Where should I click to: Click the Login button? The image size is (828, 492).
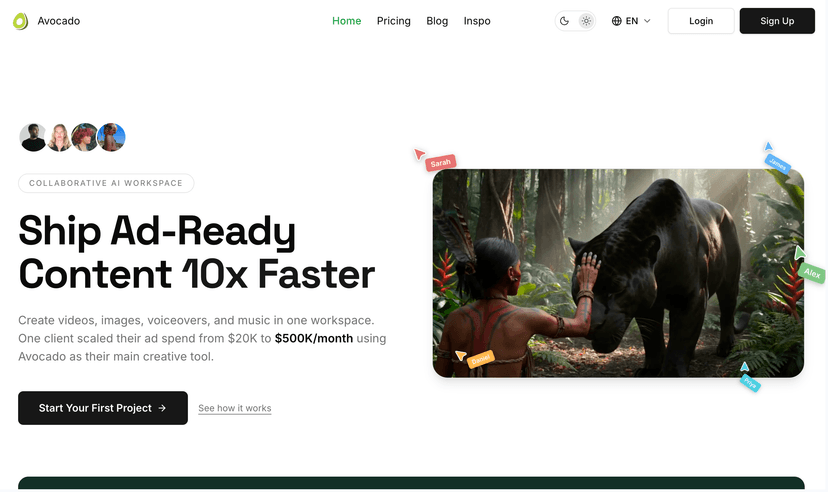701,21
